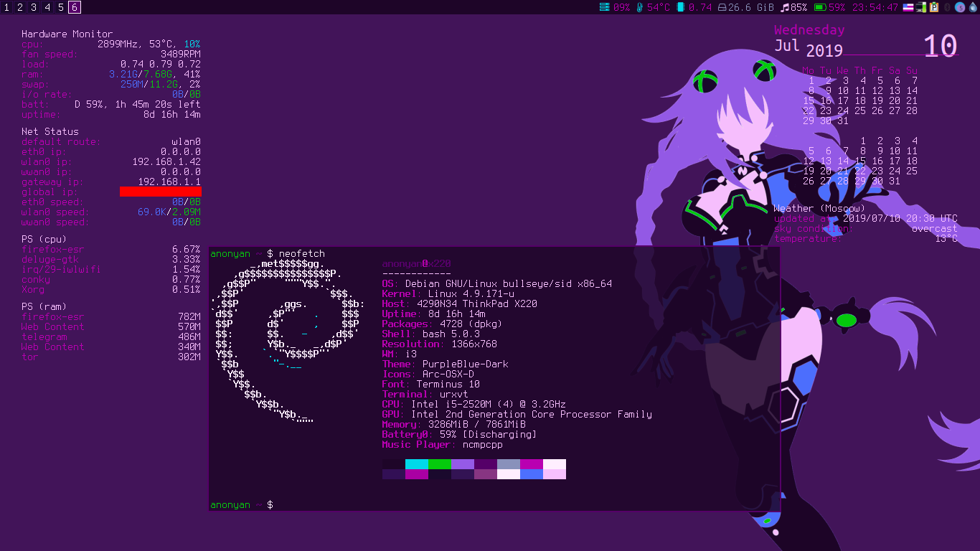Click the 23:54:47 clock in the bar
Viewport: 980px width, 551px height.
[x=875, y=8]
